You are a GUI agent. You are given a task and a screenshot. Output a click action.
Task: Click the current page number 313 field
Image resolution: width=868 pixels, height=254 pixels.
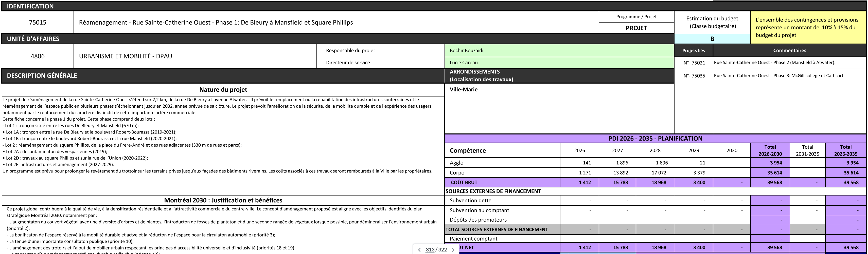[430, 250]
